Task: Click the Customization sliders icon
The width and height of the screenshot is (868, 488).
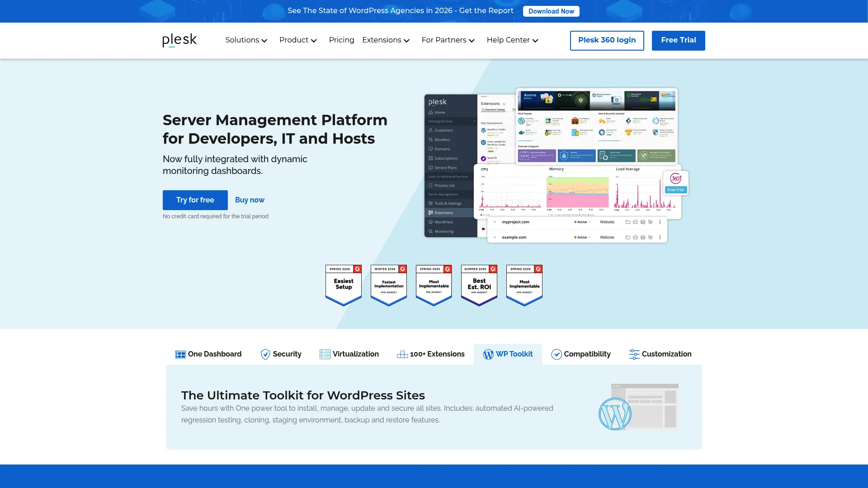Action: 634,354
